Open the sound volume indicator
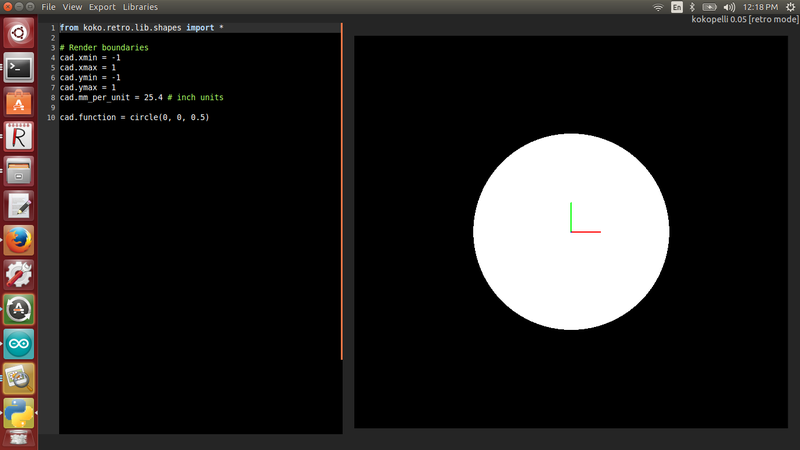This screenshot has width=800, height=450. (x=729, y=7)
